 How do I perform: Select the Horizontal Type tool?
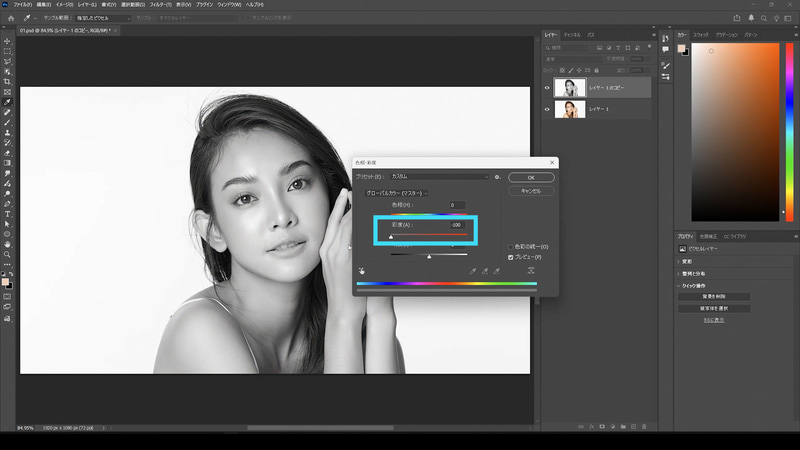coord(7,214)
